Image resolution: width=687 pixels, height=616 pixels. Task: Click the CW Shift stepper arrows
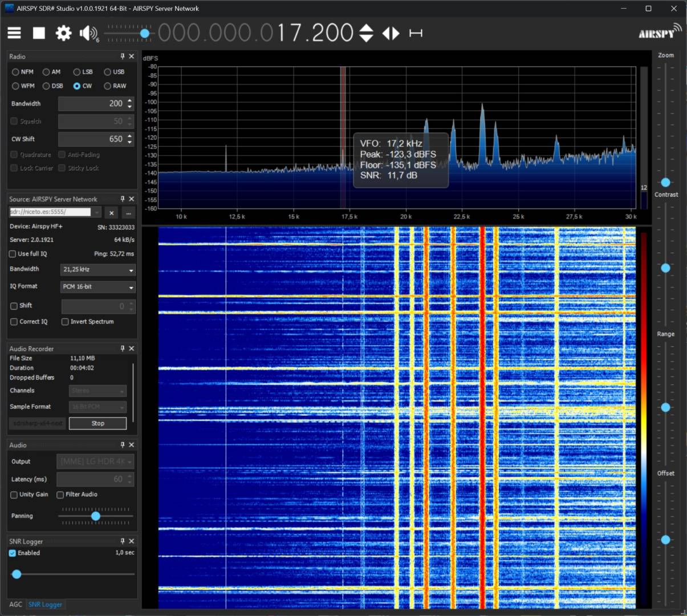click(130, 139)
